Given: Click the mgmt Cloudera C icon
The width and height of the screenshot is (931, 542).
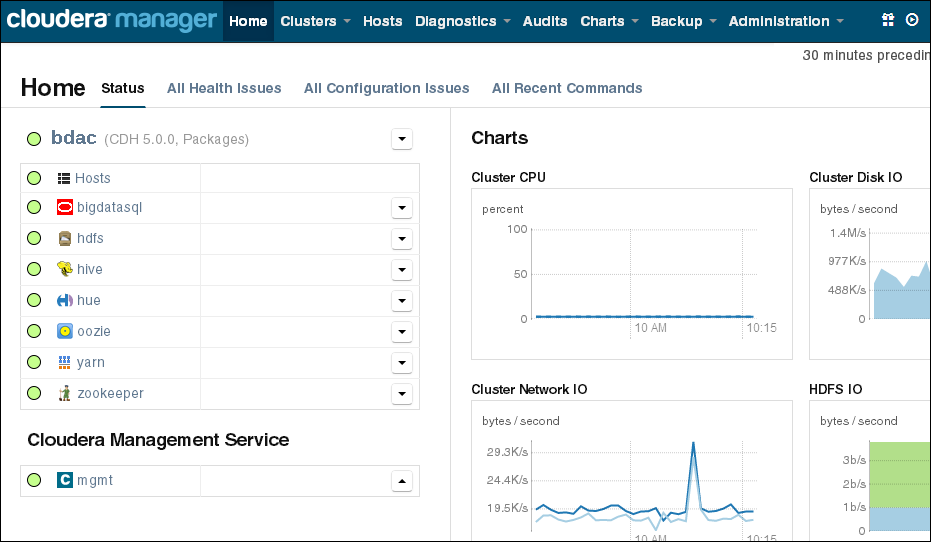Looking at the screenshot, I should [65, 480].
